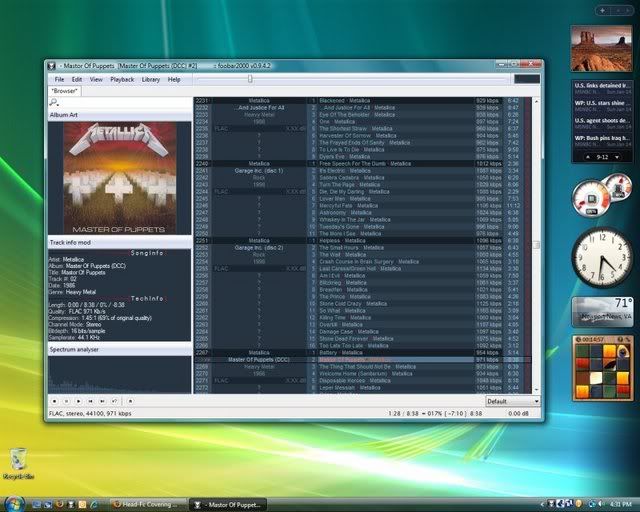Select track Disposable Heroes - Metallica

355,381
